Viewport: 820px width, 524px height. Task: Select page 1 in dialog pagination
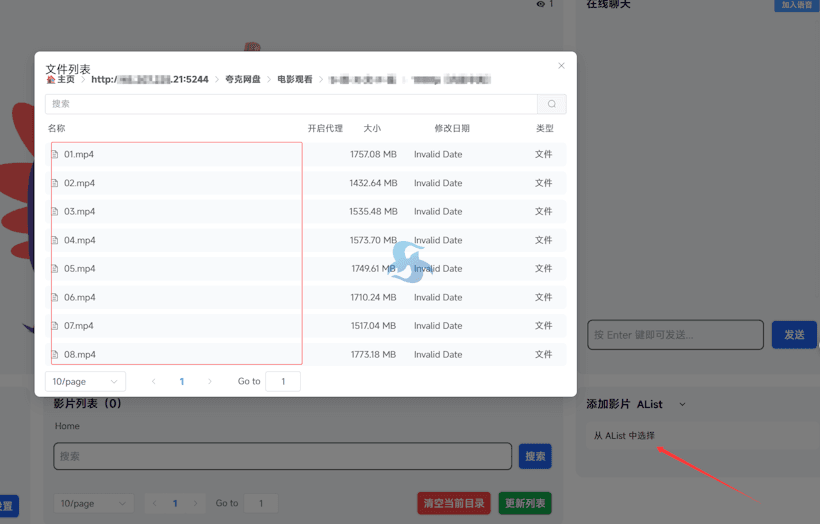click(181, 381)
